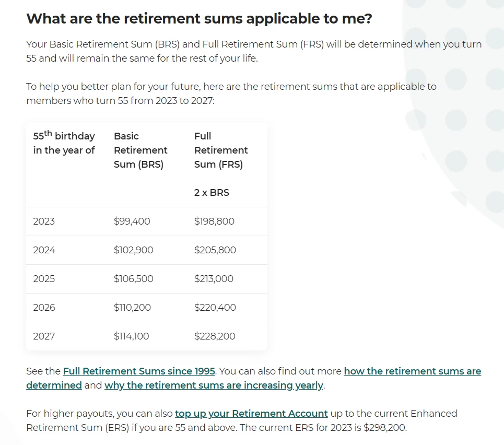This screenshot has width=504, height=445.
Task: Click the 2024 FRS value $205,800
Action: 215,250
